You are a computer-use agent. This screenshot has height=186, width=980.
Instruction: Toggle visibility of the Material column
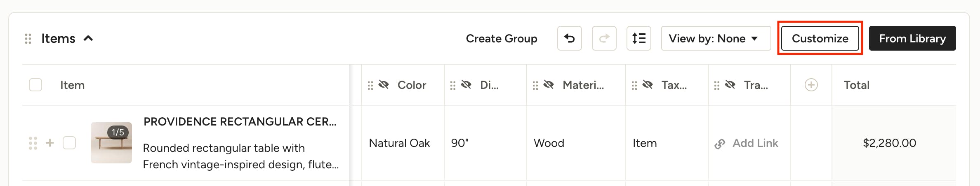(549, 85)
